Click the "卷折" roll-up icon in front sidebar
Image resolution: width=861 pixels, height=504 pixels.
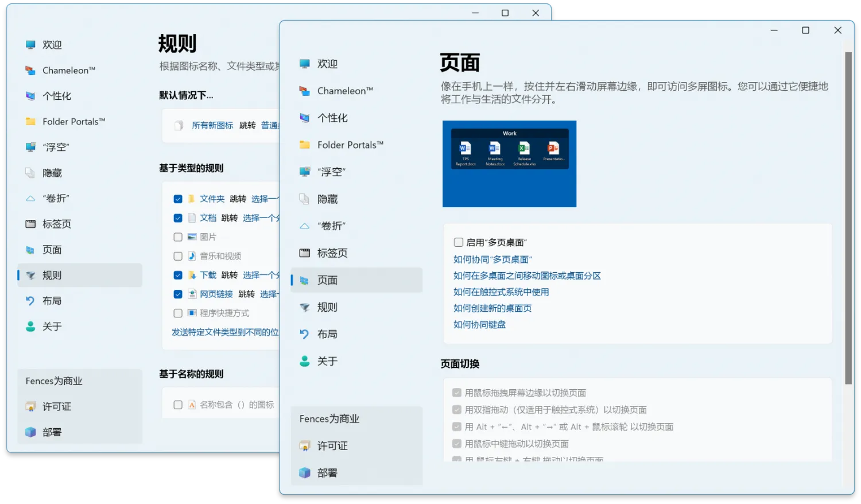tap(304, 226)
